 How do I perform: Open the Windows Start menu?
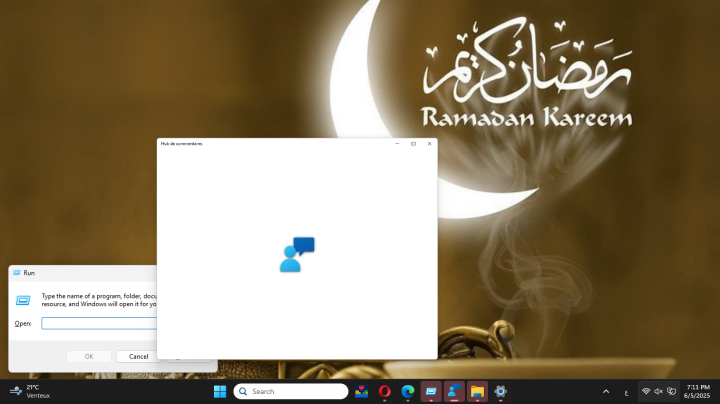[220, 391]
